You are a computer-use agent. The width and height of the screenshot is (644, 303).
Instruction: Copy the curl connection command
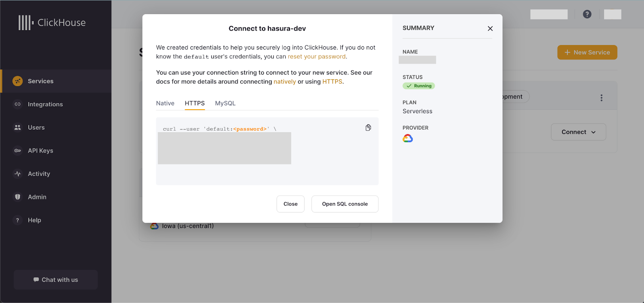[368, 128]
